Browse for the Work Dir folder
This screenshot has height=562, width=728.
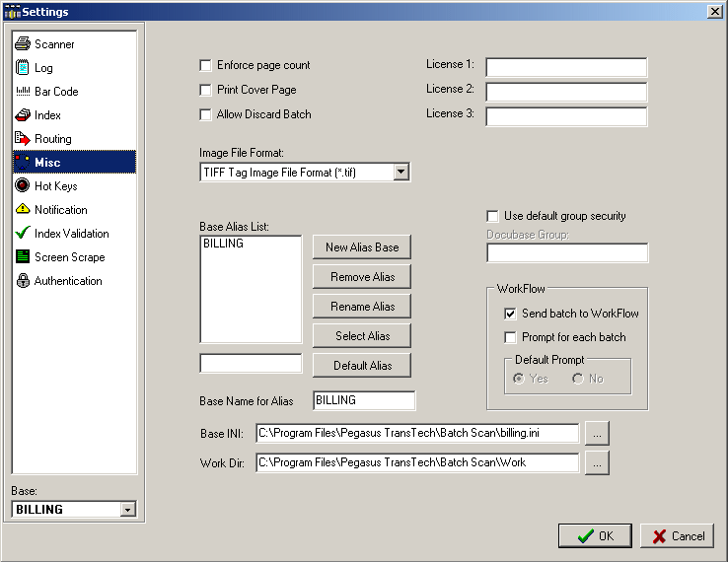(x=597, y=463)
